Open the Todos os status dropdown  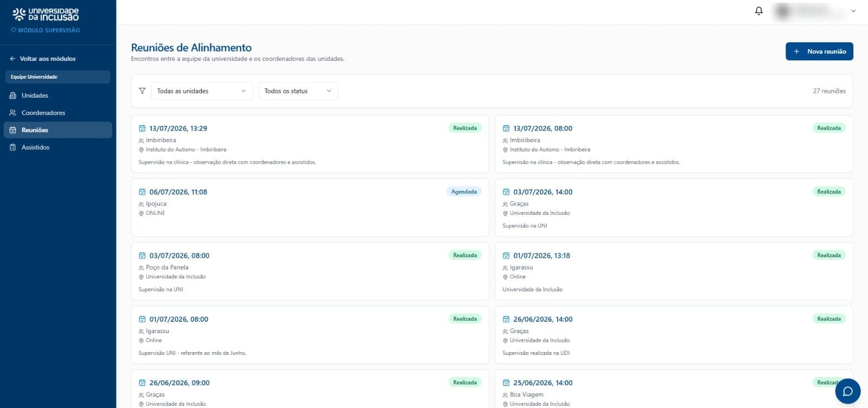click(298, 91)
